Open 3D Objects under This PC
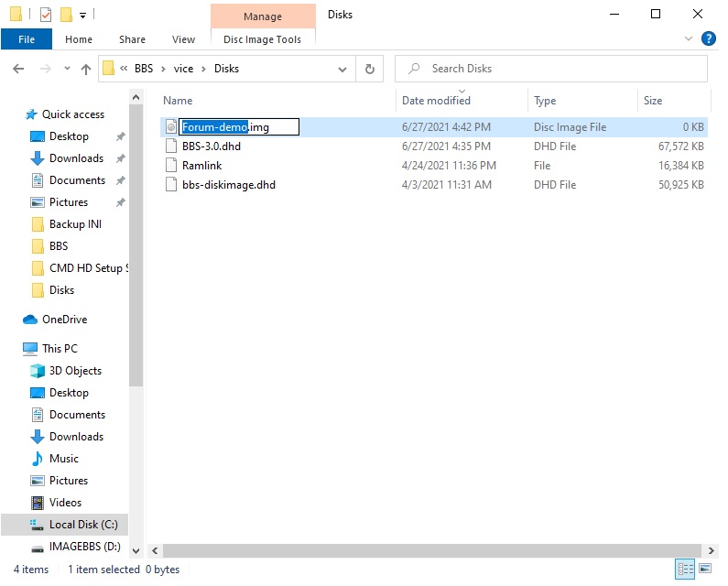 (x=75, y=371)
